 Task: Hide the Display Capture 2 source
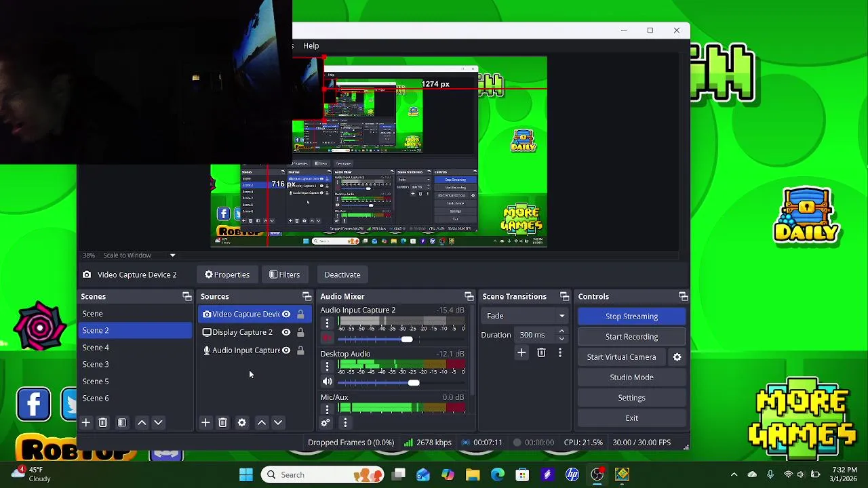tap(286, 332)
